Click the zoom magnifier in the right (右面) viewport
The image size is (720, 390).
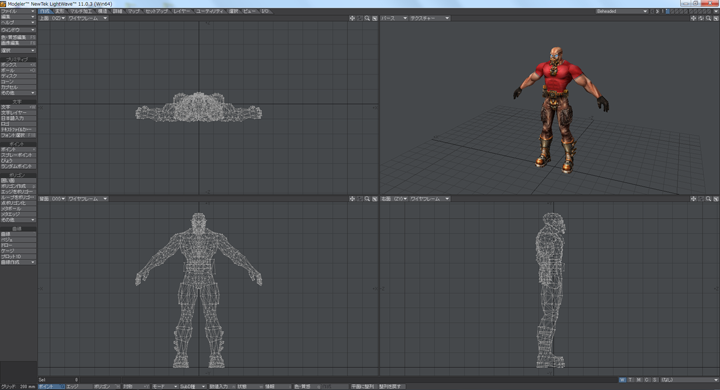[709, 199]
